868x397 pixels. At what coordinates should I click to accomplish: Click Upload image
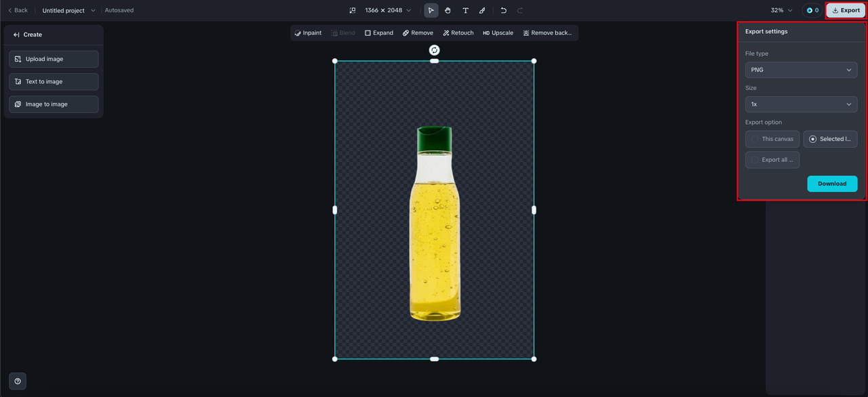pos(54,59)
